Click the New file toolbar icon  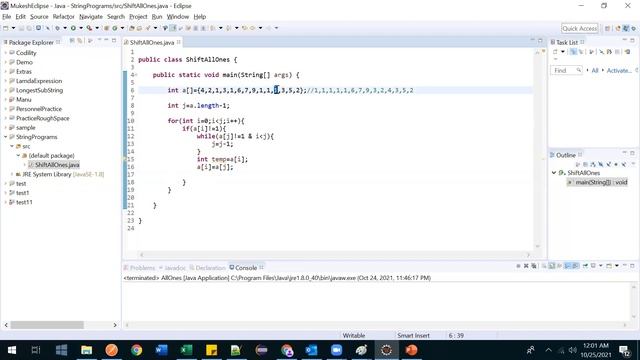click(x=5, y=28)
